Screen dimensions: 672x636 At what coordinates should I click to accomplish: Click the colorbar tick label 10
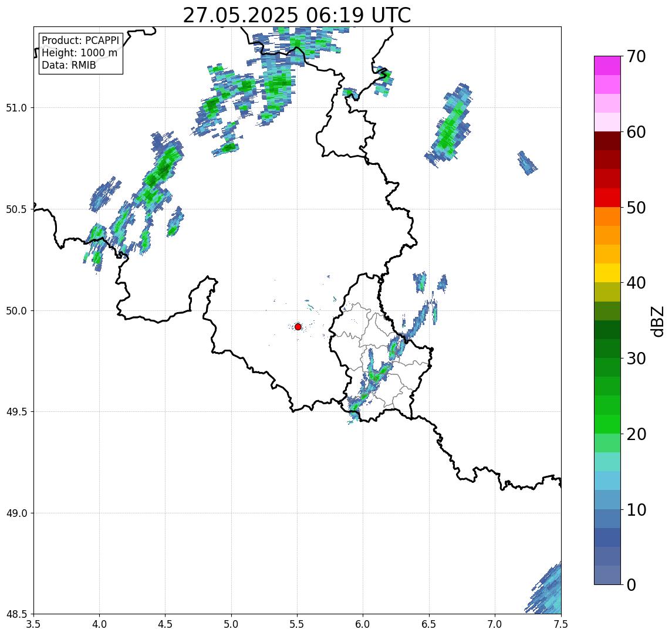636,510
